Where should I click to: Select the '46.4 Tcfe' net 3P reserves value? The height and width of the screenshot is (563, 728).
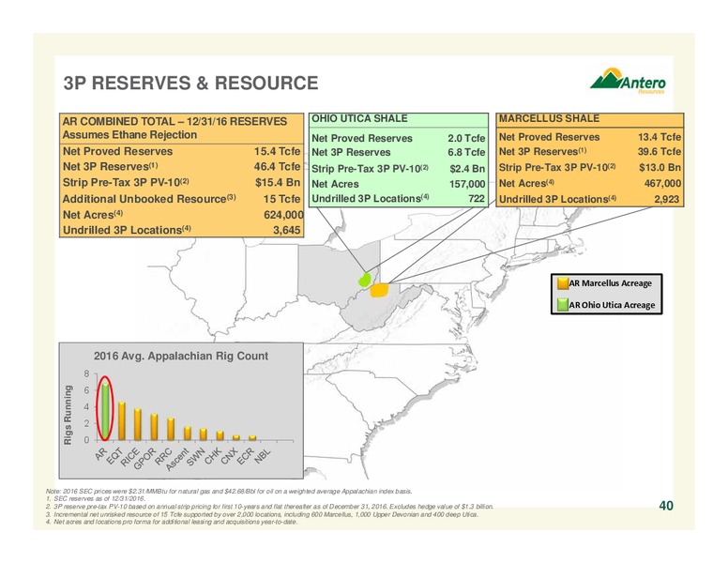(277, 166)
